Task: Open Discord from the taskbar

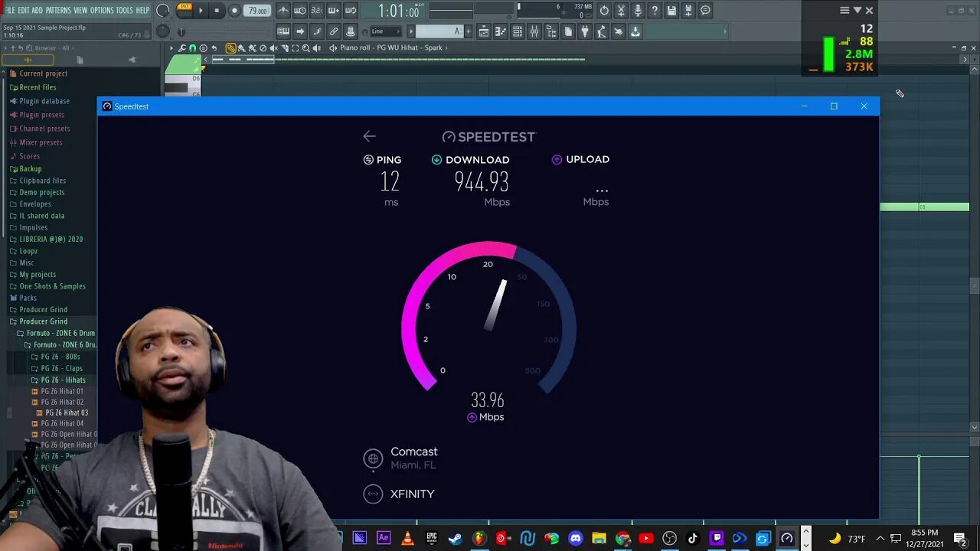Action: click(575, 539)
